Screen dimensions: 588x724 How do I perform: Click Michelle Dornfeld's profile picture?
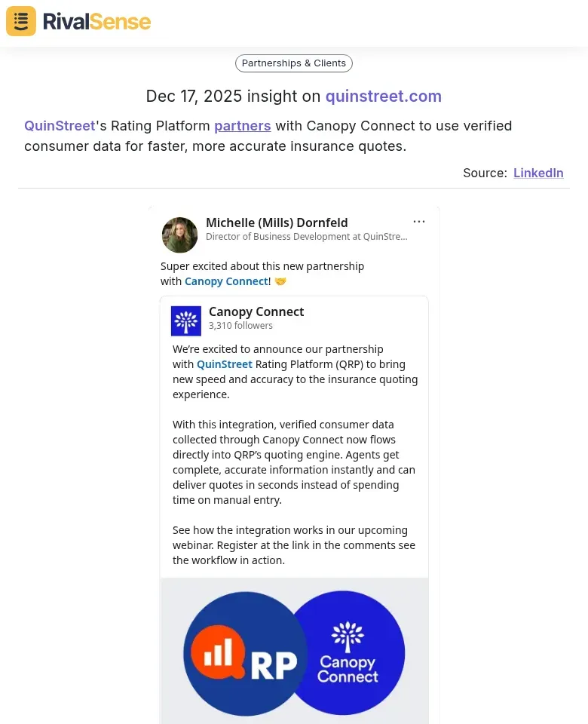(179, 235)
